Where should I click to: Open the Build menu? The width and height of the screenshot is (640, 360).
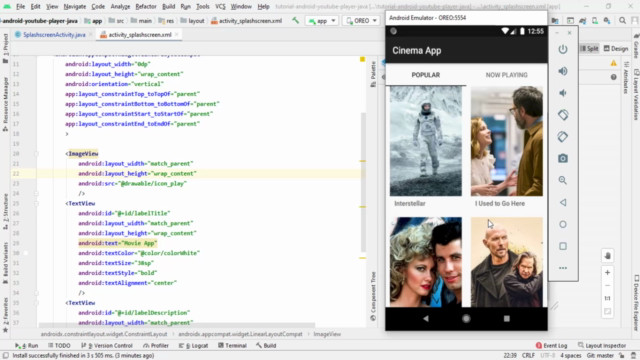click(169, 7)
